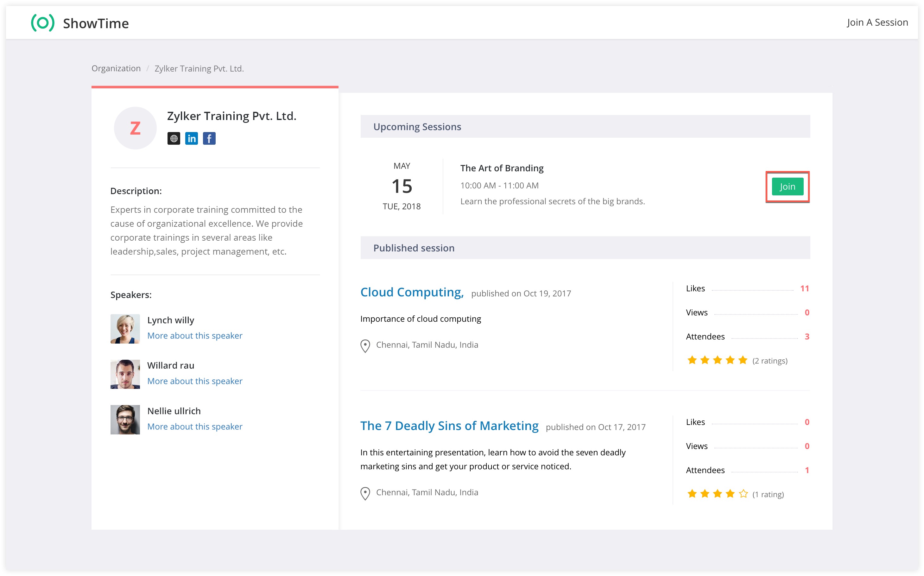
Task: Click the Z organization avatar
Action: (135, 128)
